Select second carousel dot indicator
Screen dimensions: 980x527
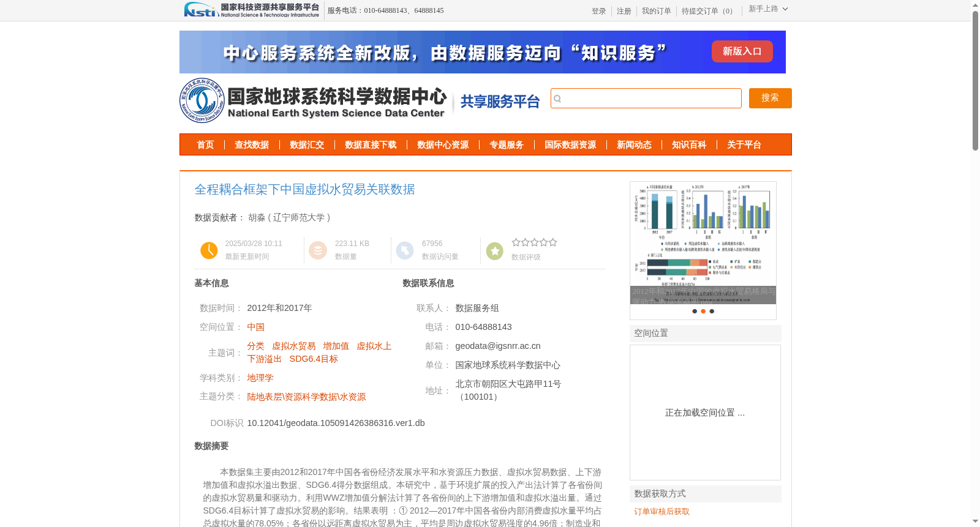click(x=703, y=312)
